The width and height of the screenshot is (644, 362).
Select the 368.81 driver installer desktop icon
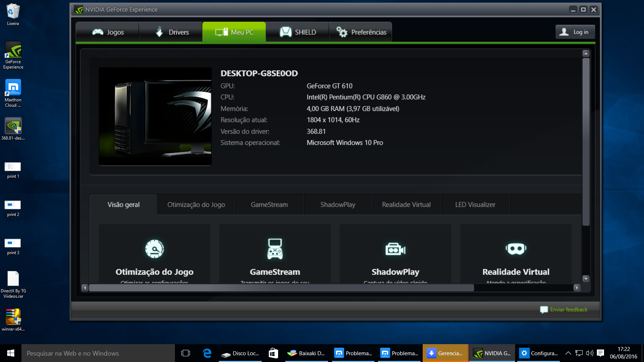(13, 129)
